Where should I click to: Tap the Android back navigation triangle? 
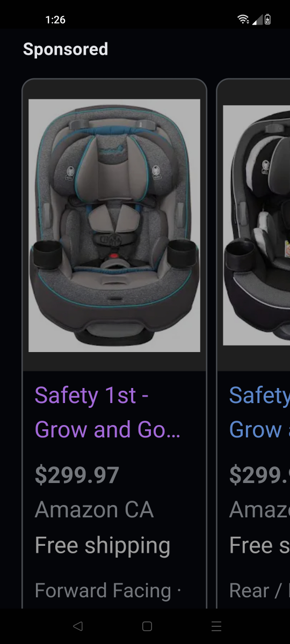[x=78, y=626]
